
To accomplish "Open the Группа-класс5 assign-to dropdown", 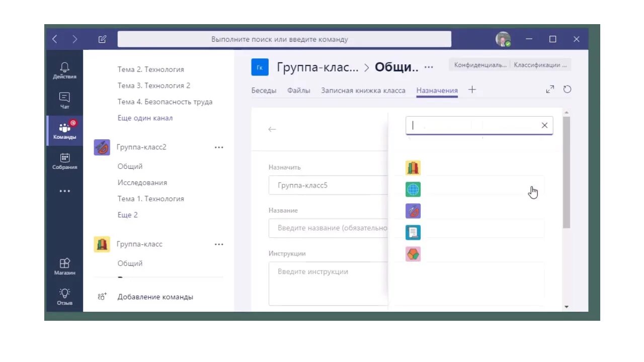I will click(x=328, y=185).
